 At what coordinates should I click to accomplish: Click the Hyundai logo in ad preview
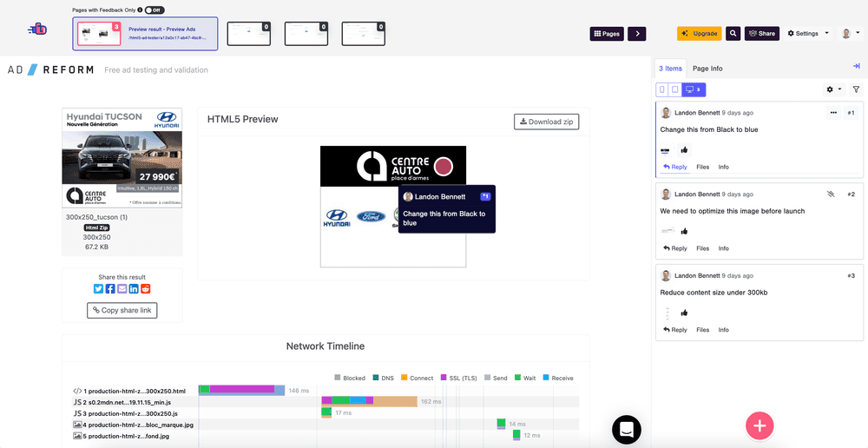click(337, 218)
